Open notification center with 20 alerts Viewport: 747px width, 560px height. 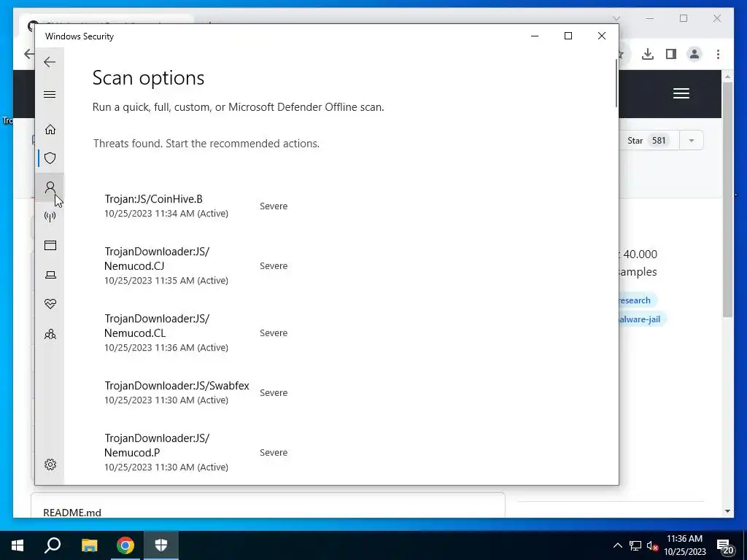coord(724,546)
